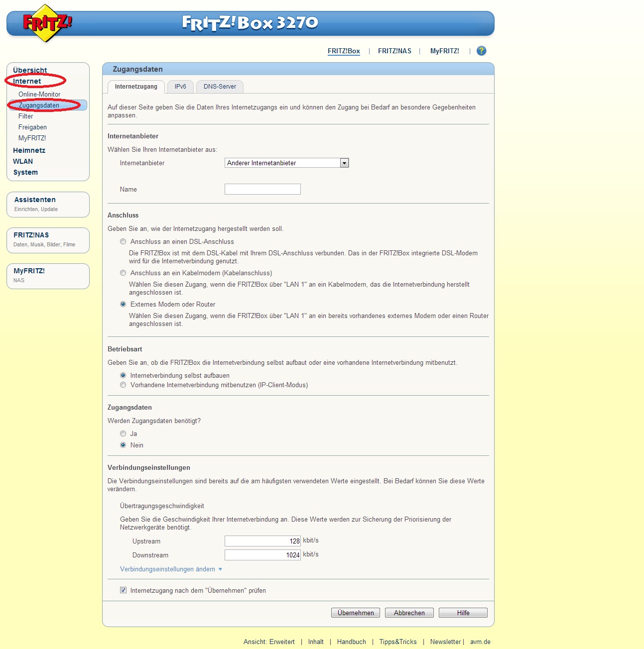The height and width of the screenshot is (649, 644).
Task: Select DSL-Anschluss connection radio button
Action: coord(123,242)
